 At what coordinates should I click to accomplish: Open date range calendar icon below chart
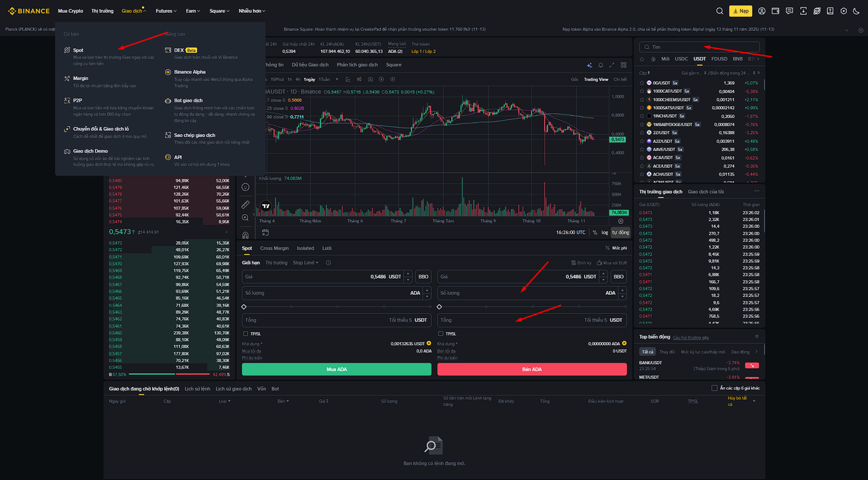coord(265,233)
